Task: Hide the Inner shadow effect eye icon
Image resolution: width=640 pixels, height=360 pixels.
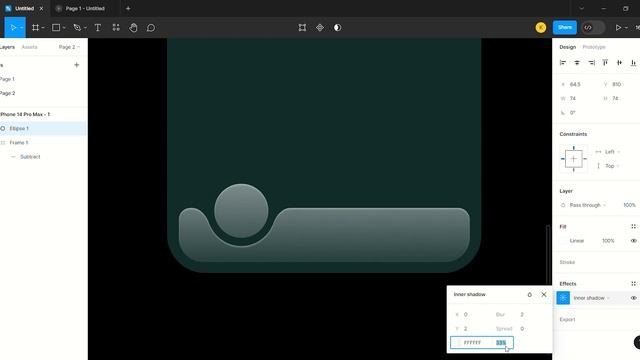Action: (x=633, y=298)
